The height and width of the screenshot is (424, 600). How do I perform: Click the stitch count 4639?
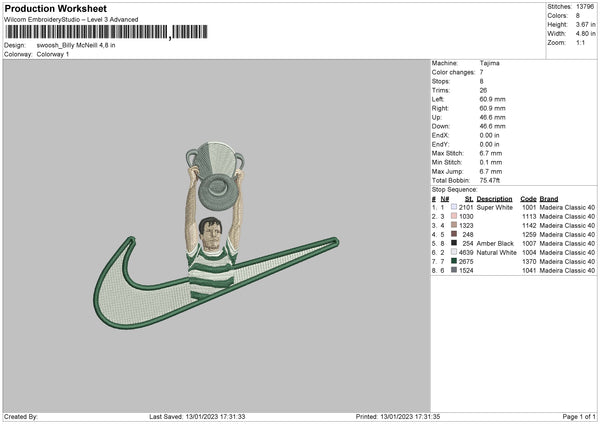point(466,253)
